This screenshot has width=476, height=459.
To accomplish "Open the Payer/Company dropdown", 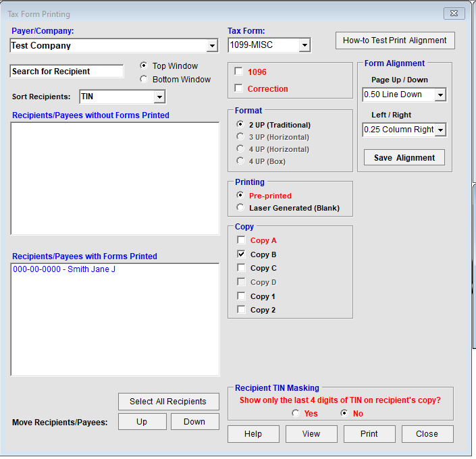I will (212, 46).
